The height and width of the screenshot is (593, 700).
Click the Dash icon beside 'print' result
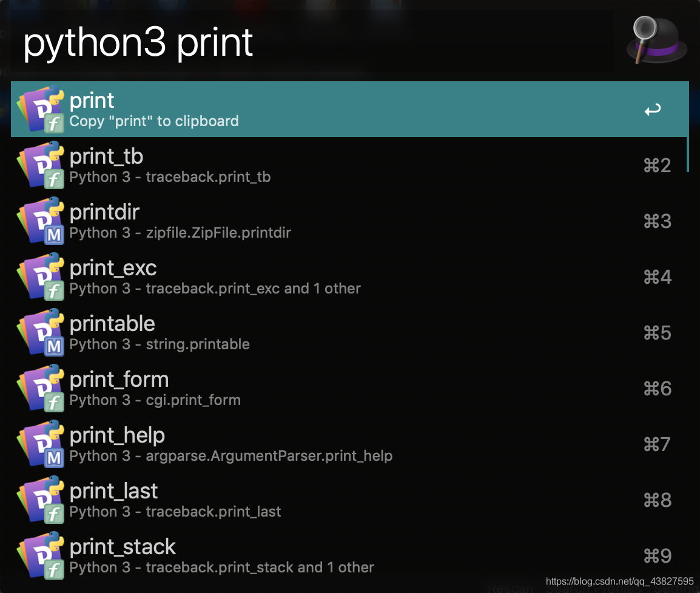coord(41,109)
